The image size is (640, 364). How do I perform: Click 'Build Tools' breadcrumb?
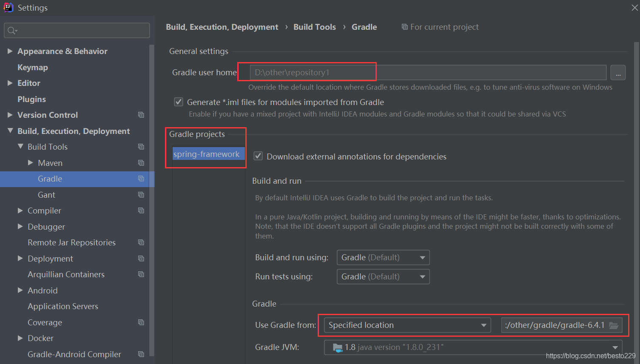(x=315, y=27)
